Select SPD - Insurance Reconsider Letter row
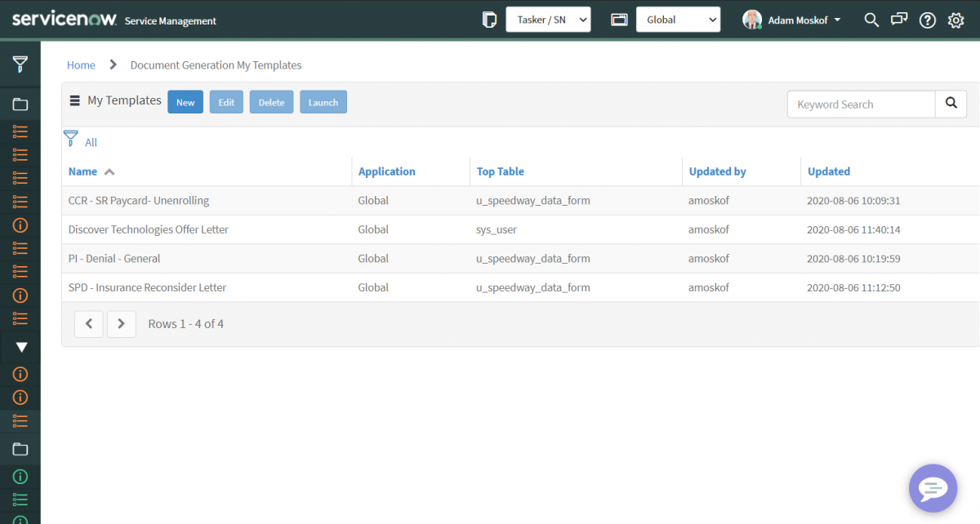980x524 pixels. point(520,287)
